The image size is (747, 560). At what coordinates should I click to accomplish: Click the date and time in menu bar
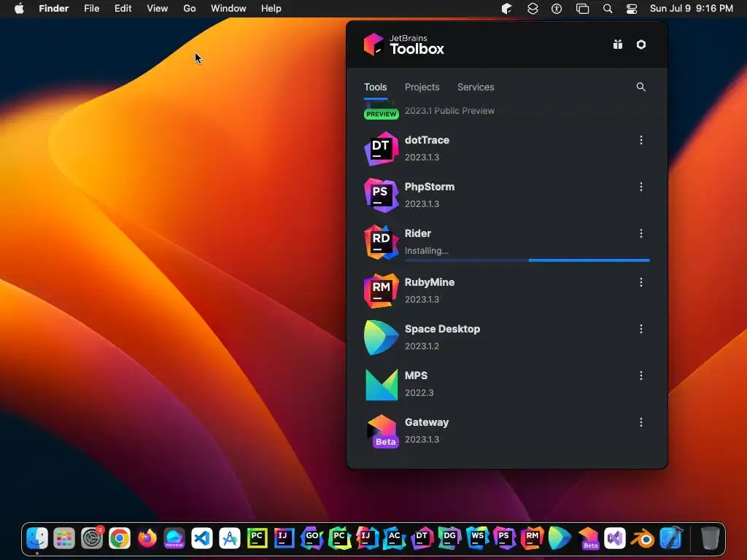point(692,9)
